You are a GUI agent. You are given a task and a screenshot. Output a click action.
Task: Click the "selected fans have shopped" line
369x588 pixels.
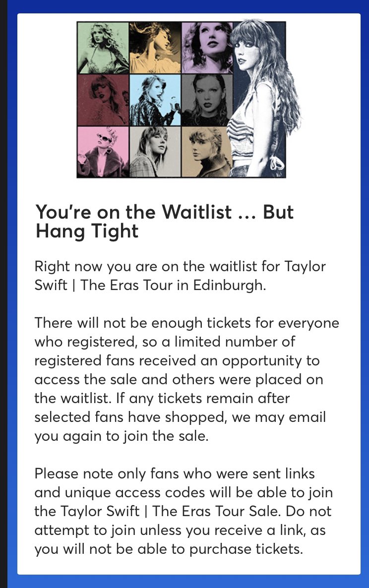[x=180, y=417]
